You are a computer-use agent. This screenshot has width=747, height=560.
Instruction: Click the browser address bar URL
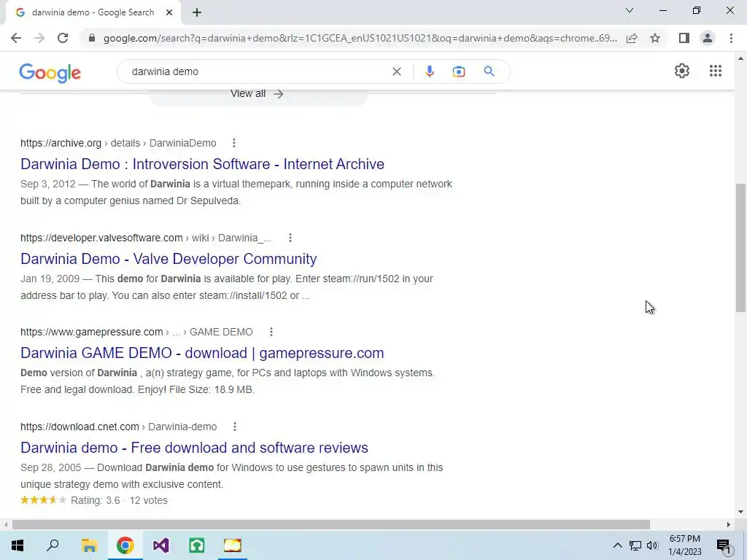tap(360, 38)
